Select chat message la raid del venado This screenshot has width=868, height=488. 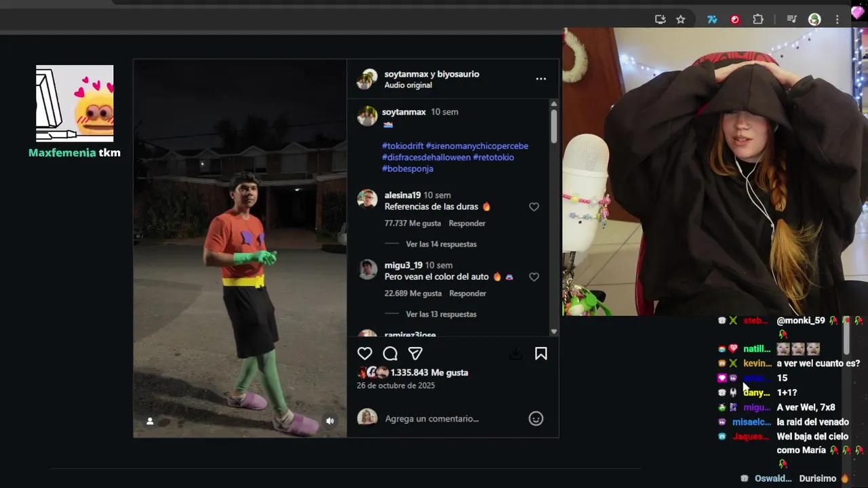(812, 422)
